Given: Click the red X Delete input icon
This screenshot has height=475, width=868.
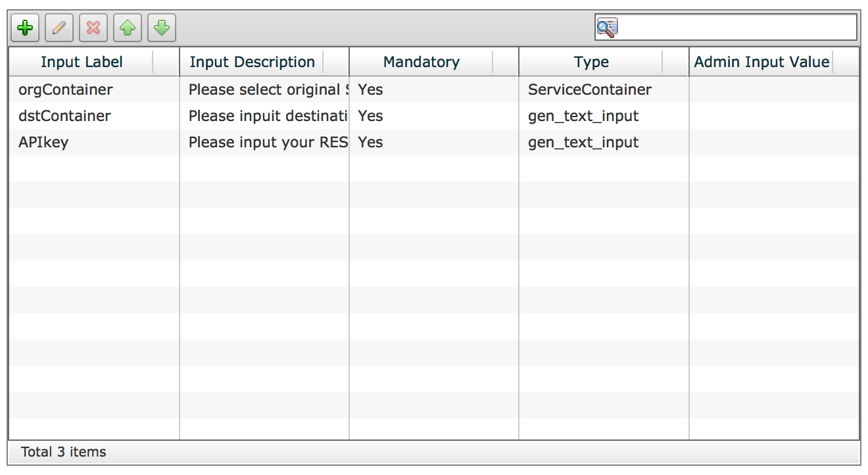Looking at the screenshot, I should click(x=93, y=28).
